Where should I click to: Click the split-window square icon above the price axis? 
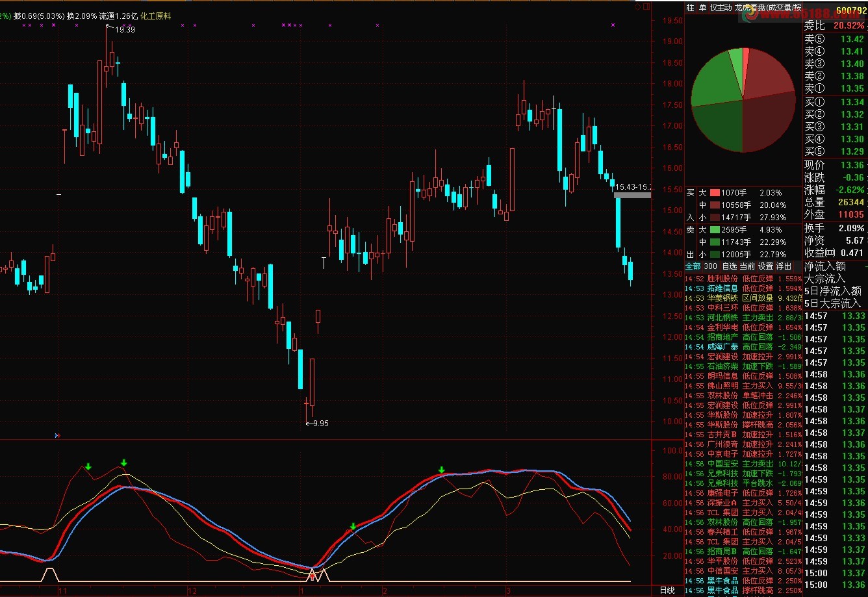(646, 7)
